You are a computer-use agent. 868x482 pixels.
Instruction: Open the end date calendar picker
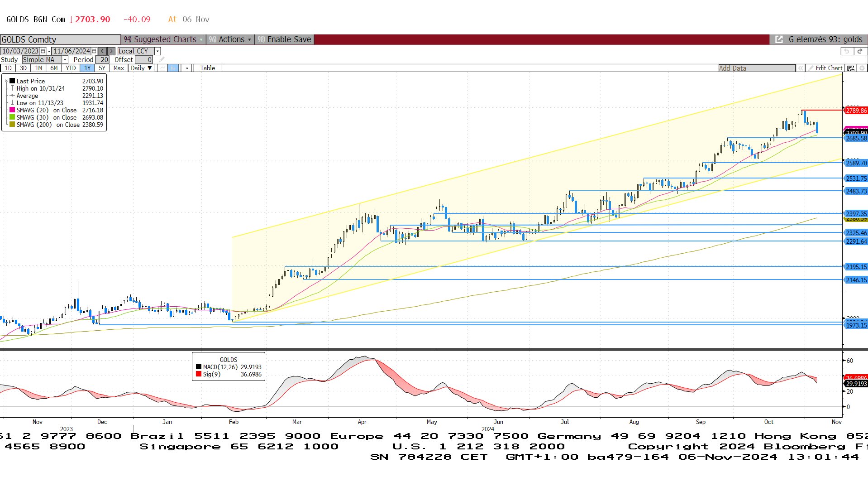click(94, 51)
